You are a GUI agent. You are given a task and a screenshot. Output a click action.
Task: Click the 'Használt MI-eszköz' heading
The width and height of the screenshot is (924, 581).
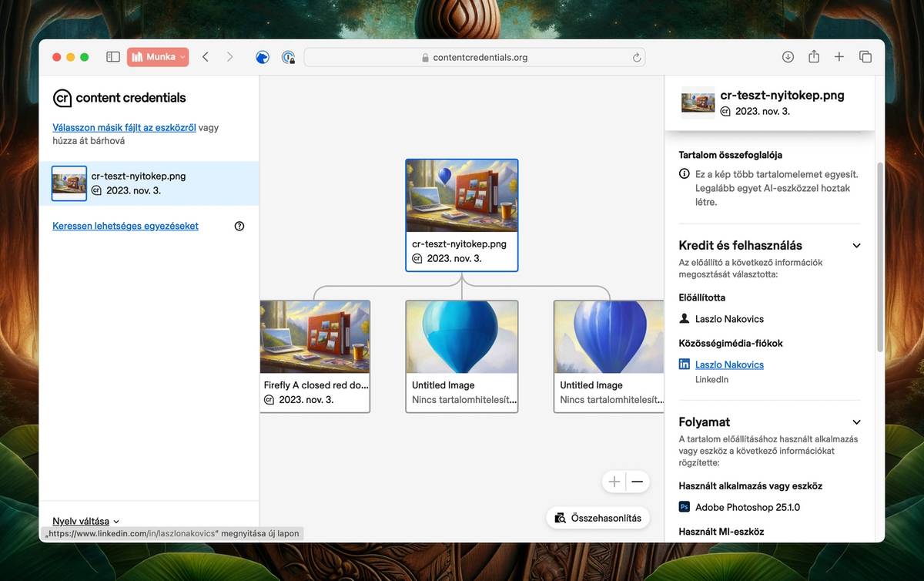(x=721, y=532)
